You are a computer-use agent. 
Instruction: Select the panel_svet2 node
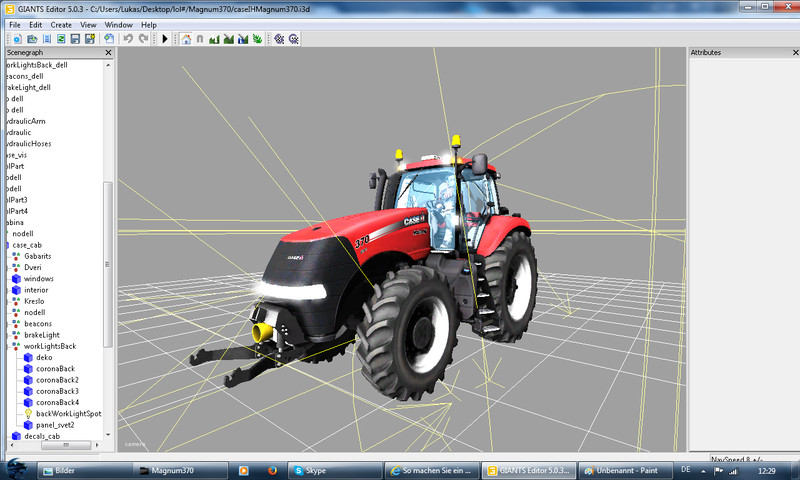tap(55, 424)
